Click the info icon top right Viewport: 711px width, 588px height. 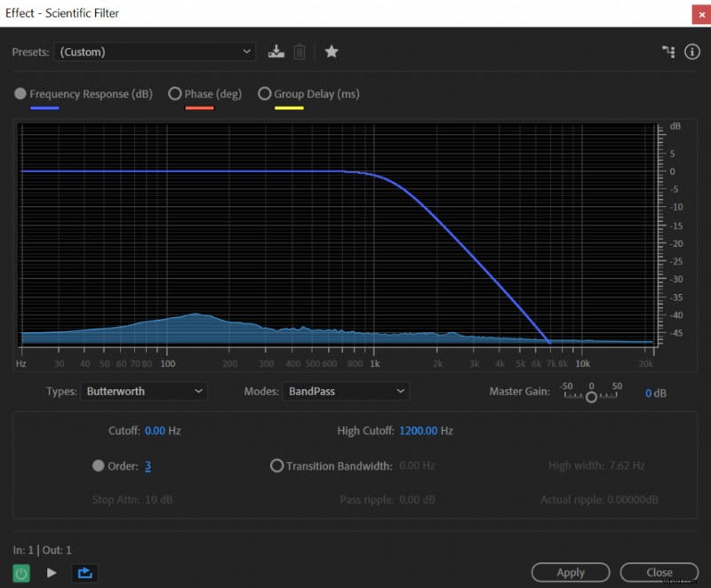tap(692, 52)
